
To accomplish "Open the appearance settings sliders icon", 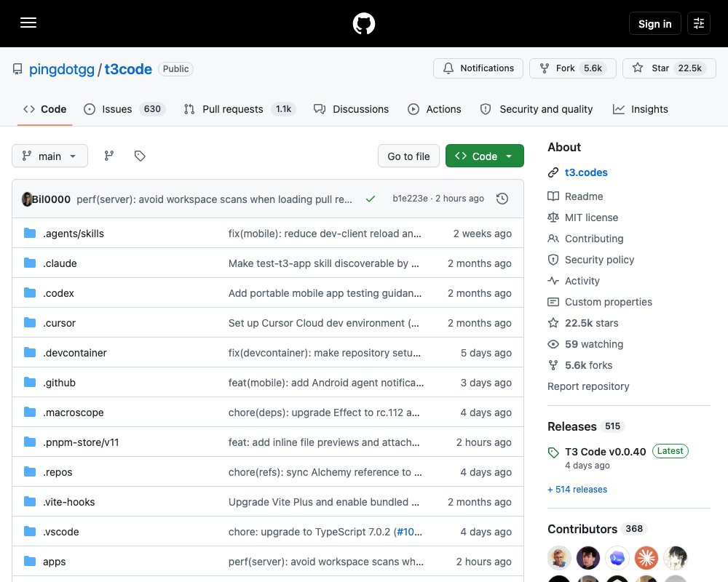I will (x=698, y=23).
